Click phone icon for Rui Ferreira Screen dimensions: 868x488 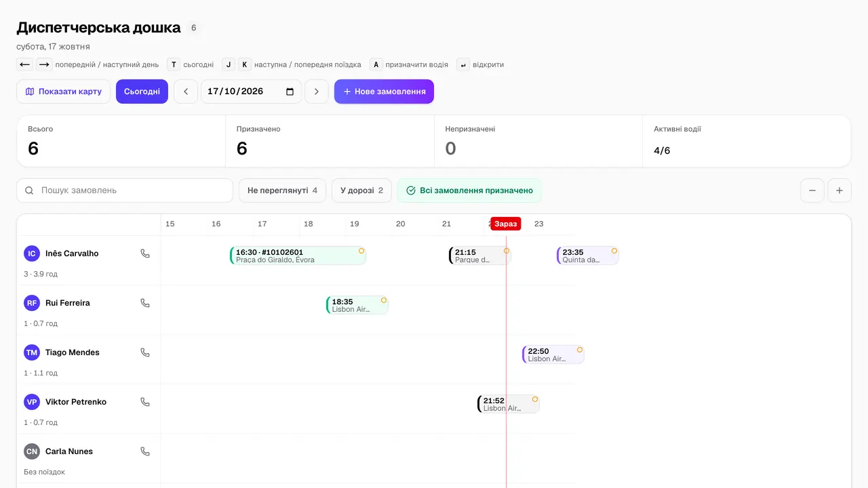click(x=145, y=303)
